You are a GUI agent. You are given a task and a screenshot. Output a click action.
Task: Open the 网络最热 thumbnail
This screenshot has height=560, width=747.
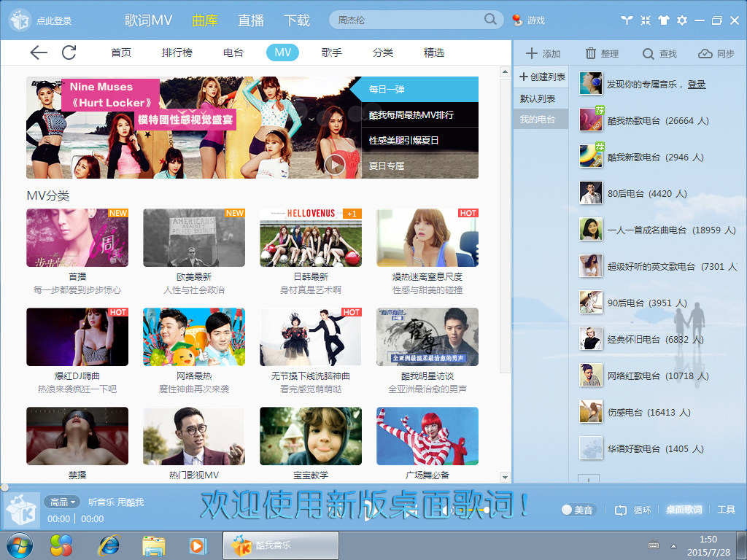[194, 337]
